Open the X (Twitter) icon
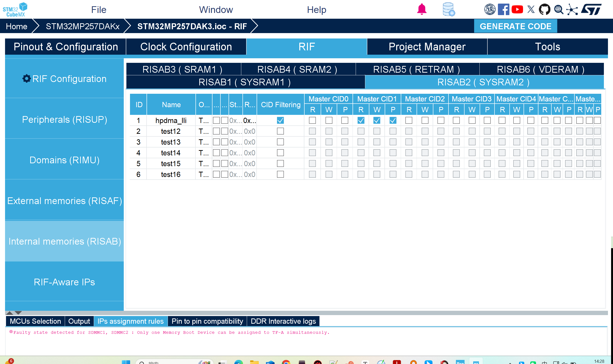613x364 pixels. (x=530, y=9)
